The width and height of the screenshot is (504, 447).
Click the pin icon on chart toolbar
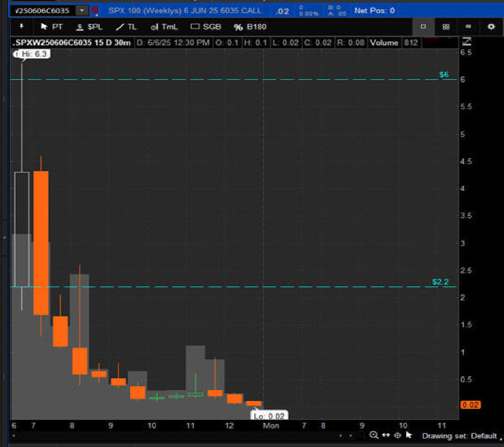point(22,26)
